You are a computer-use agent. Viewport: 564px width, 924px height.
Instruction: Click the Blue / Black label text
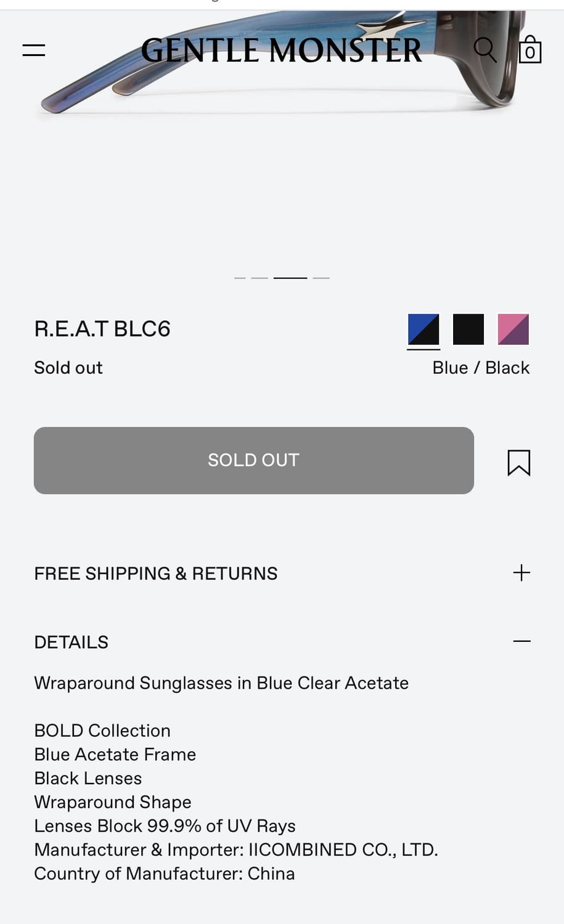coord(480,367)
